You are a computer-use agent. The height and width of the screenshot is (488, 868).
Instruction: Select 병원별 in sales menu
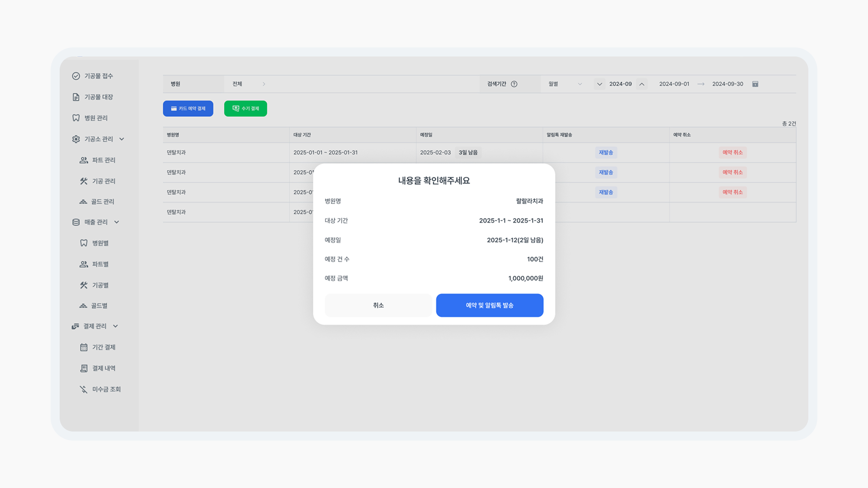coord(100,243)
